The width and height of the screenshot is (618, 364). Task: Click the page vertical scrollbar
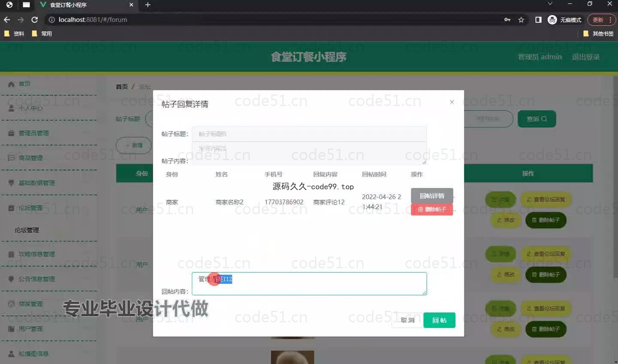coord(615,176)
